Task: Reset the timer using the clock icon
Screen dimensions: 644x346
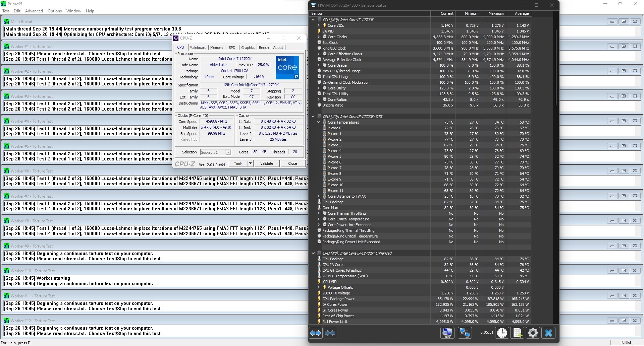Action: click(502, 333)
